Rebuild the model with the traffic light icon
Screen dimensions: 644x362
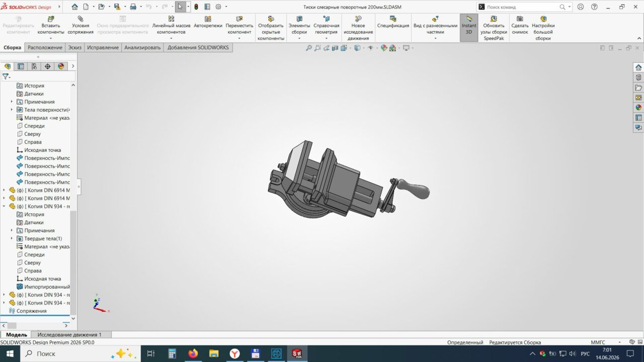pyautogui.click(x=196, y=7)
